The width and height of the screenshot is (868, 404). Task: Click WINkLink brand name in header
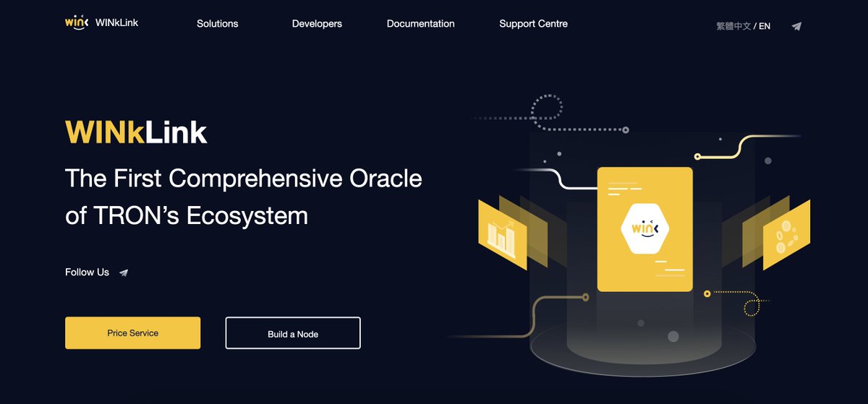click(117, 22)
